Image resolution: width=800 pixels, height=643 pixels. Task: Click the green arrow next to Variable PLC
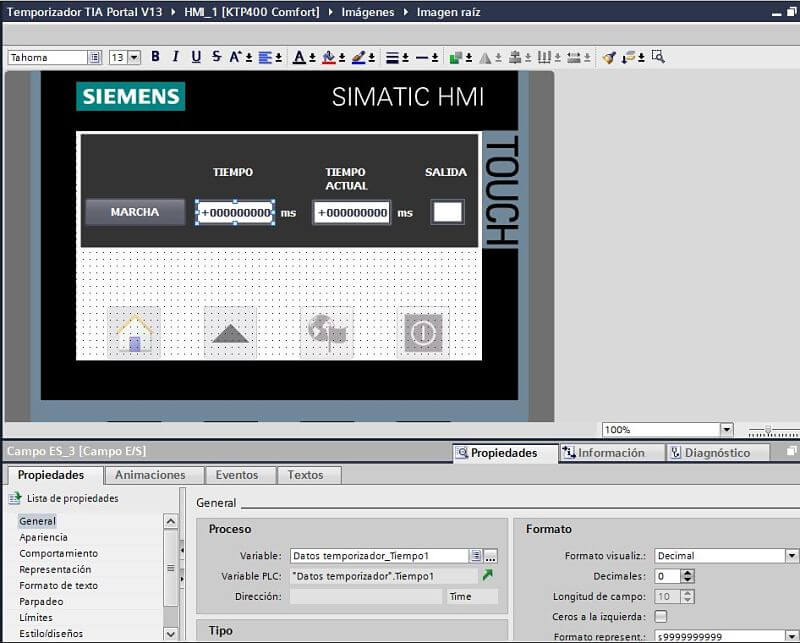(x=488, y=576)
